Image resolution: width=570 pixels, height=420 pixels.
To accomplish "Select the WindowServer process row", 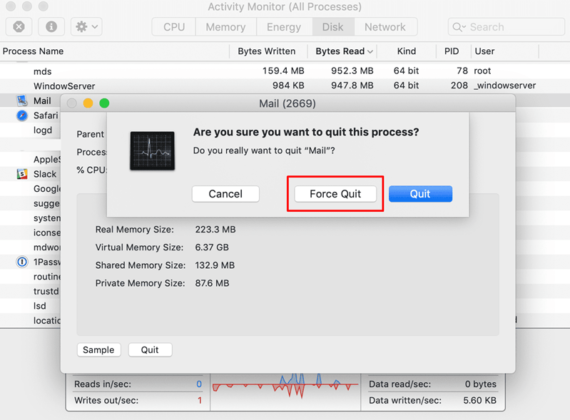I will click(285, 86).
